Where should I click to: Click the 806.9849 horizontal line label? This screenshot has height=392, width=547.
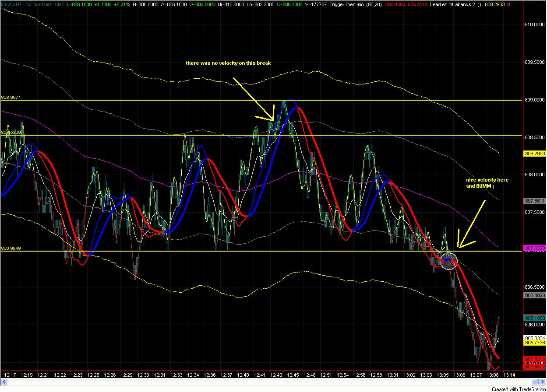(11, 248)
